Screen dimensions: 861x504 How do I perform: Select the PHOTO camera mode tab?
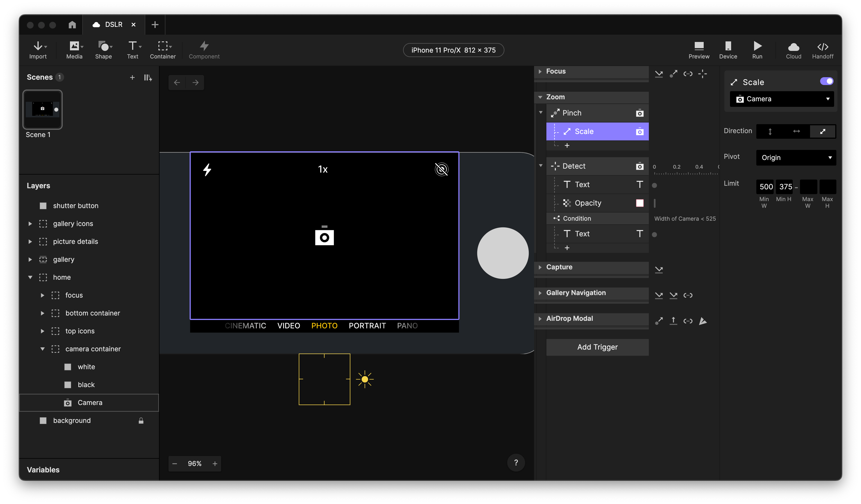(x=324, y=325)
